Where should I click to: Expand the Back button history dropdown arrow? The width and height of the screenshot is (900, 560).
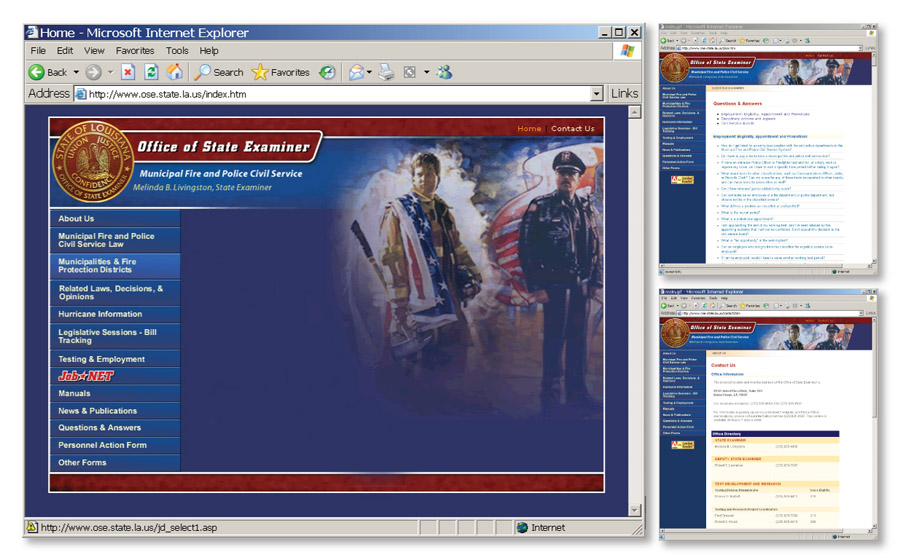tap(76, 72)
